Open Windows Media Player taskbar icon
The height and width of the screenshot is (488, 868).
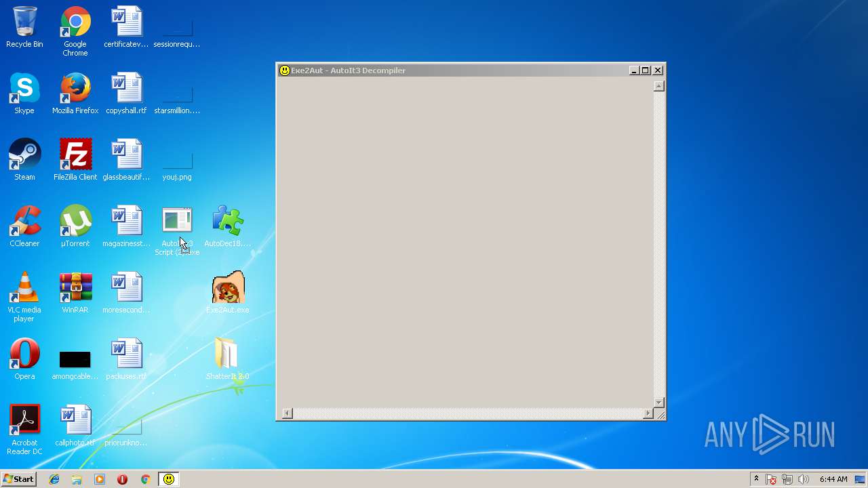click(x=100, y=479)
